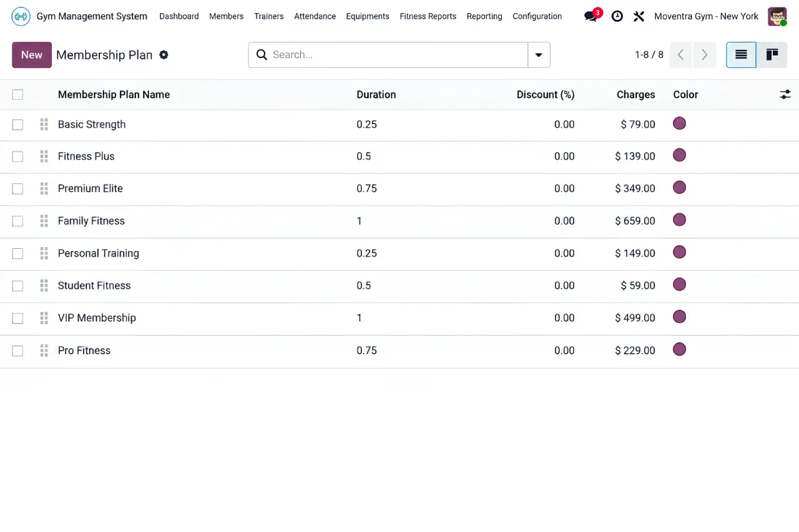Open the Fitness Reports menu
The height and width of the screenshot is (532, 799).
[x=428, y=16]
